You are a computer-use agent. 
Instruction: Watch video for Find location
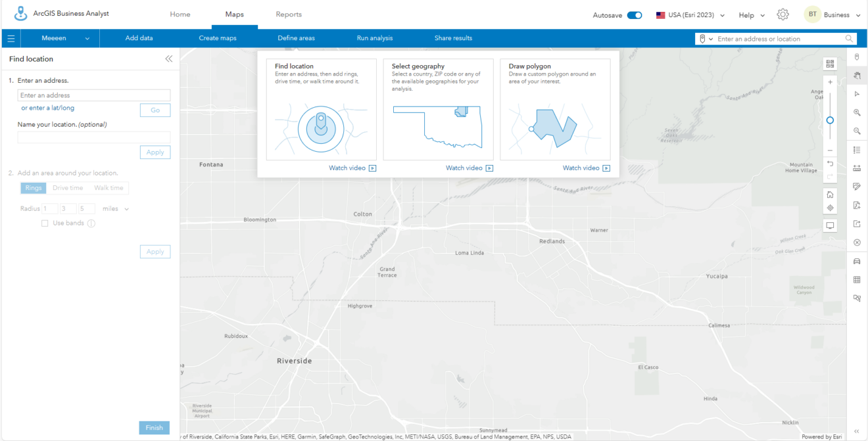pyautogui.click(x=352, y=168)
